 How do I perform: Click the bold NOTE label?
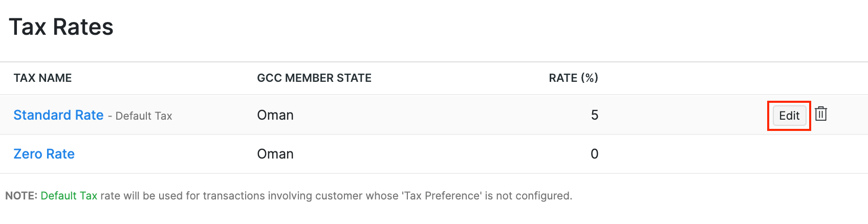pyautogui.click(x=21, y=196)
